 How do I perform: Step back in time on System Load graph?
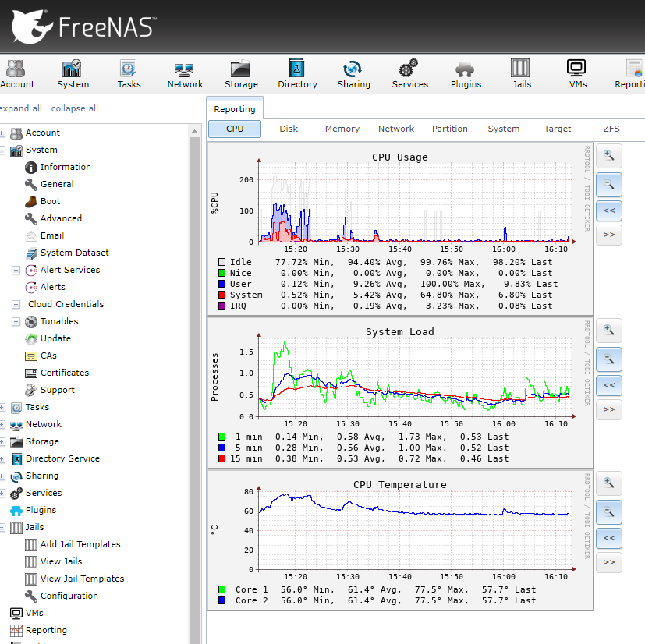point(609,385)
